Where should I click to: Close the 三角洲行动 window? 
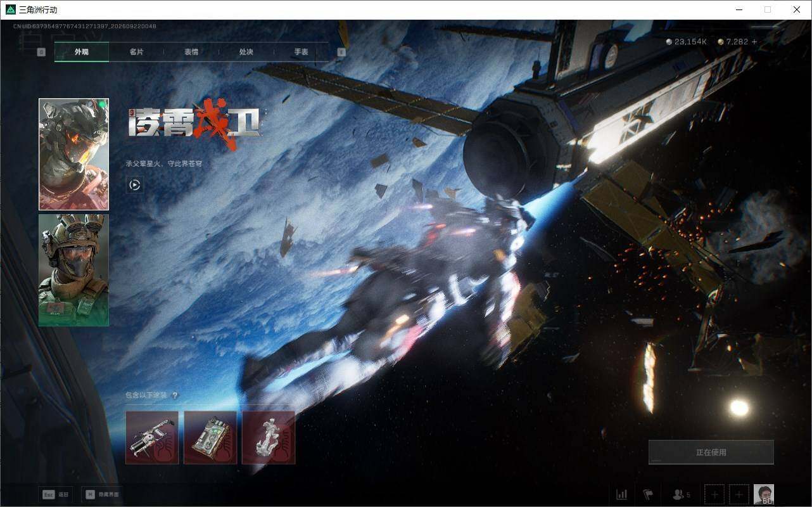(797, 10)
